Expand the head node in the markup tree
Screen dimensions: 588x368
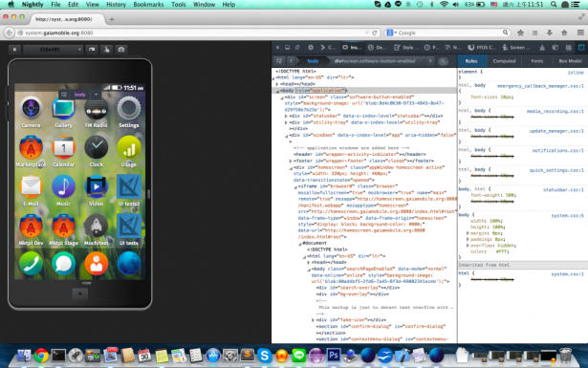tap(277, 84)
